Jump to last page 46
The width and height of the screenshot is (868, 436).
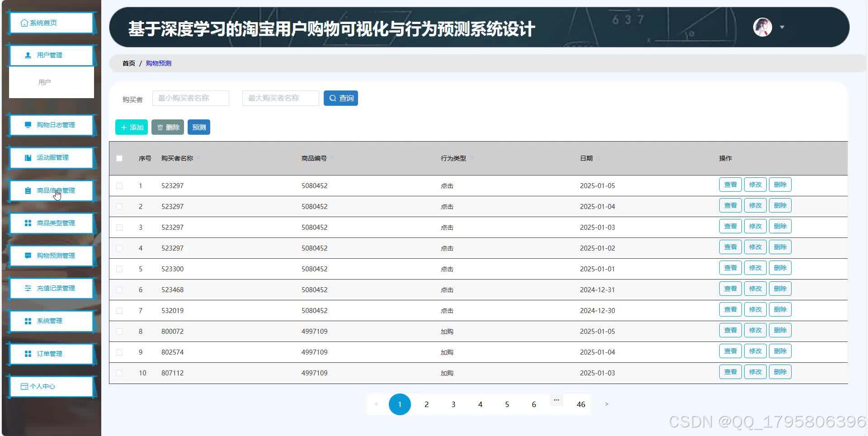pos(581,404)
